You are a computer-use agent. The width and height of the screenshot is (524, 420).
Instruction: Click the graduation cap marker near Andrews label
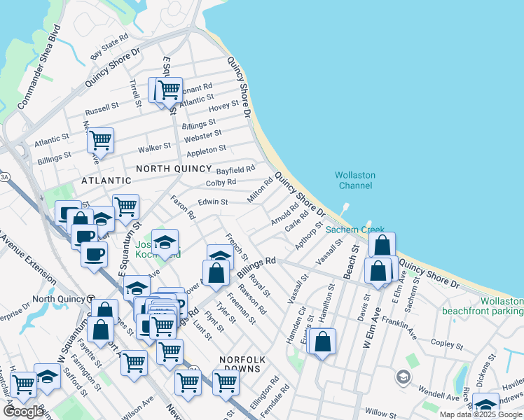tap(485, 405)
